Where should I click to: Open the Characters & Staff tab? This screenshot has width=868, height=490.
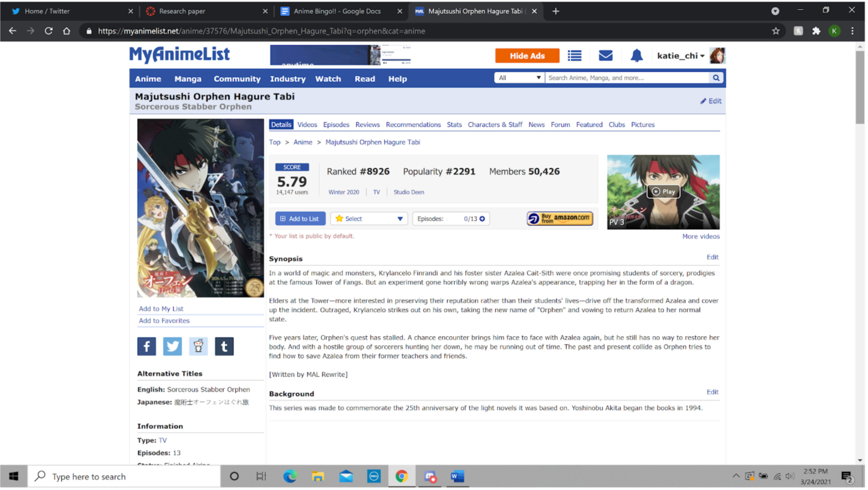point(495,124)
